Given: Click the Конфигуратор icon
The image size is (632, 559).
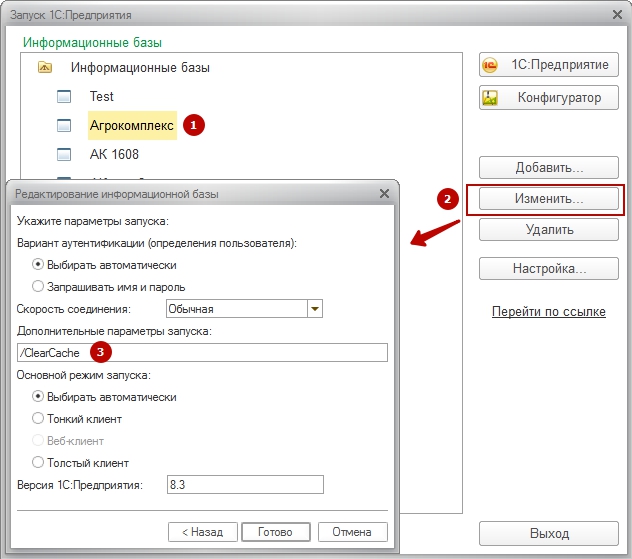Looking at the screenshot, I should (x=490, y=98).
